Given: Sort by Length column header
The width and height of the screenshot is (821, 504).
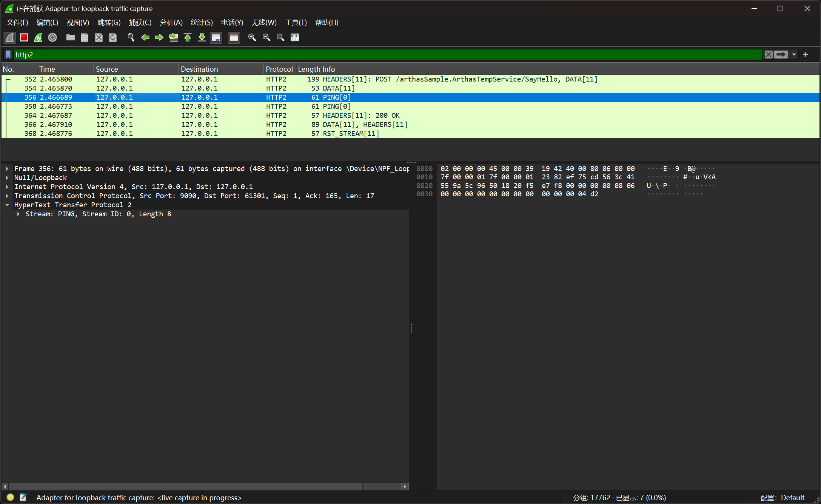Looking at the screenshot, I should tap(309, 69).
